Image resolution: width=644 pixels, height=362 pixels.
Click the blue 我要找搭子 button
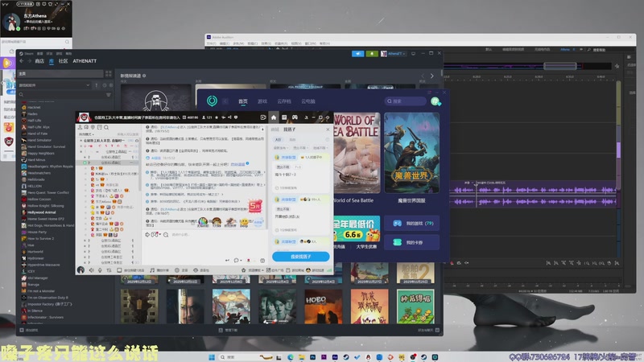300,257
